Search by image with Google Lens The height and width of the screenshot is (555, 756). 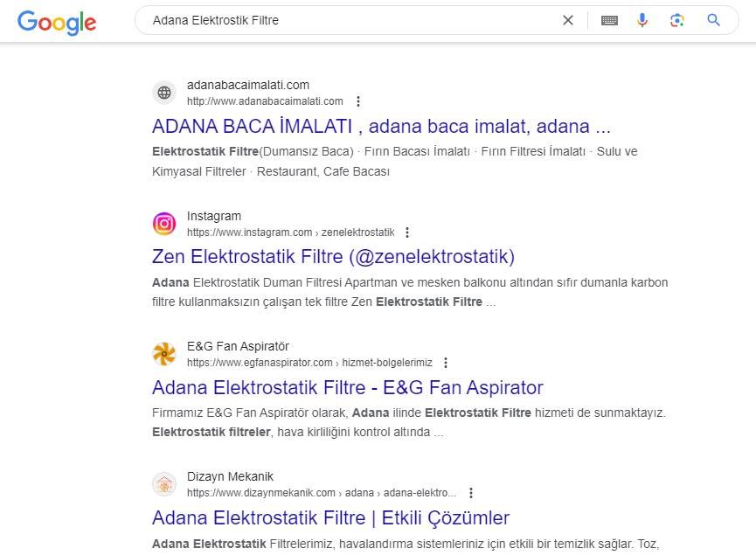tap(677, 20)
